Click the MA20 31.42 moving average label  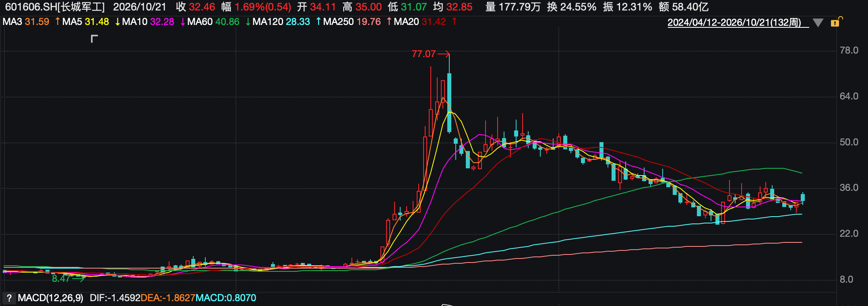pyautogui.click(x=420, y=22)
